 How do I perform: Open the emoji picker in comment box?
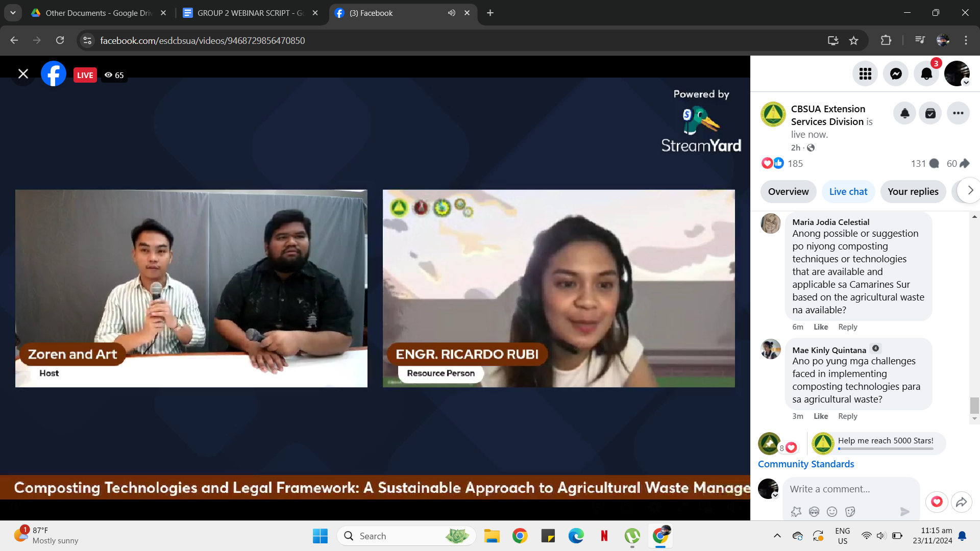832,512
